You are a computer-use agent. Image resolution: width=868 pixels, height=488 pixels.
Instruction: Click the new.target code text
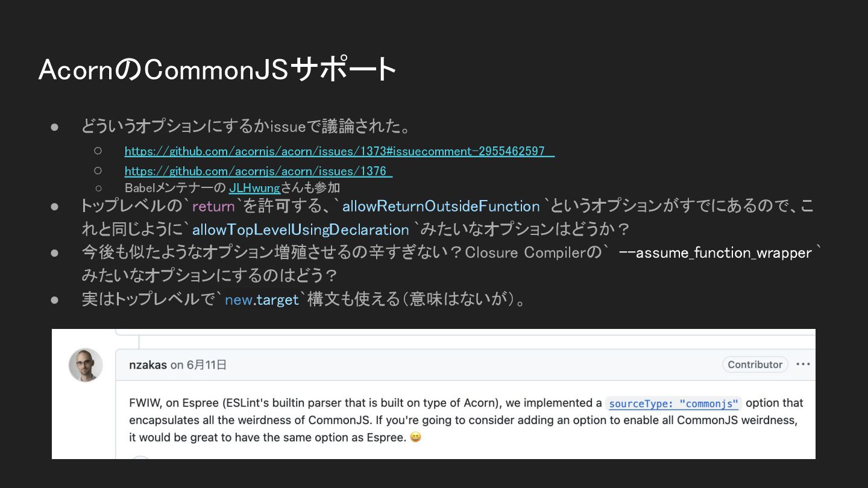262,299
